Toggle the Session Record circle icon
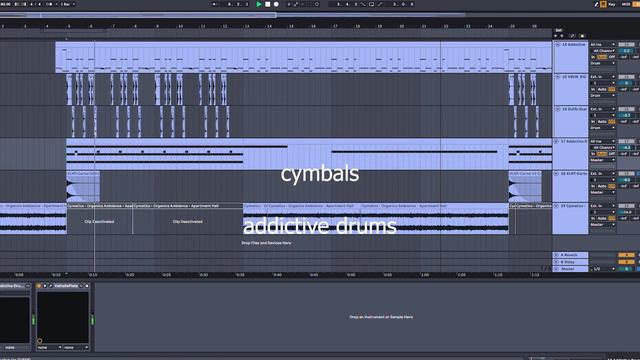640x360 pixels. tap(317, 4)
